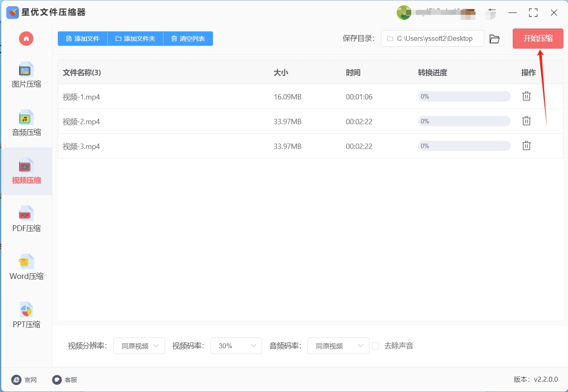568x392 pixels.
Task: Open the PPT压缩 section
Action: 26,316
